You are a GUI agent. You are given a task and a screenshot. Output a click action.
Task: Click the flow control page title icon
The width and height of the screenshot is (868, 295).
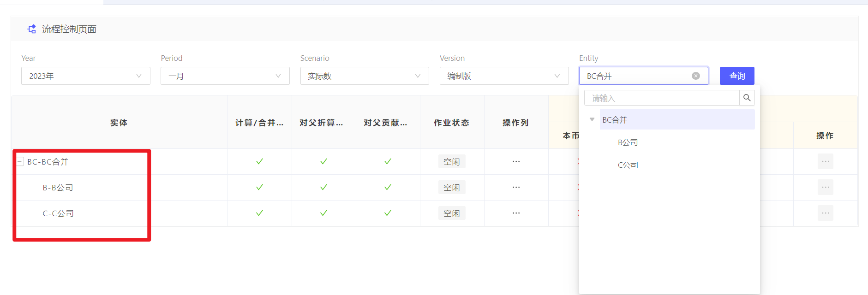(32, 29)
